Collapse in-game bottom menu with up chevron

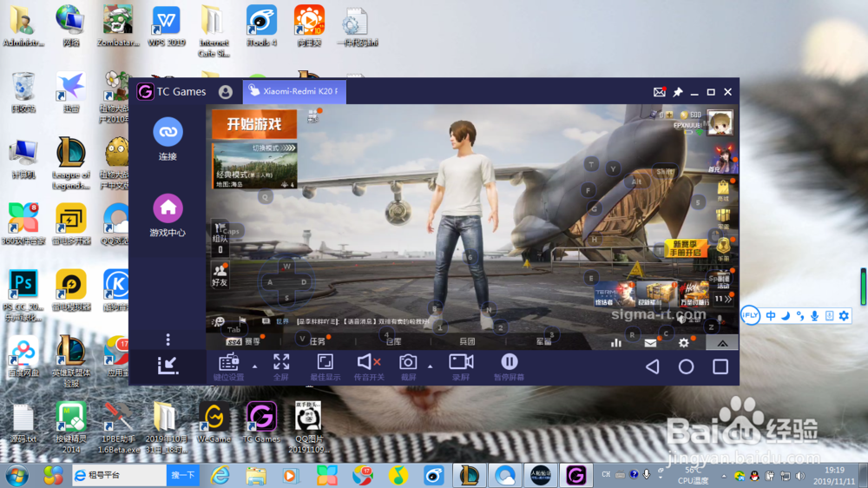pyautogui.click(x=722, y=344)
